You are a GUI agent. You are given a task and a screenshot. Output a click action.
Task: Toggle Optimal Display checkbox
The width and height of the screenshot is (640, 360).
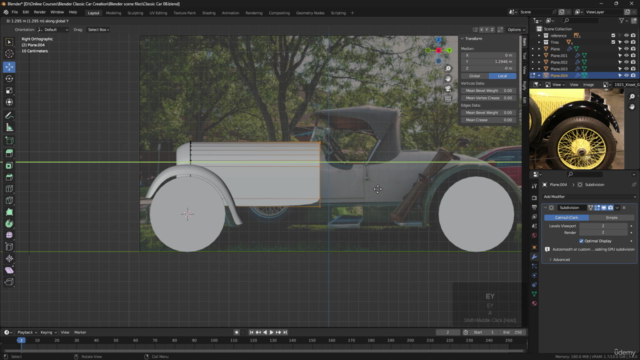(x=581, y=241)
